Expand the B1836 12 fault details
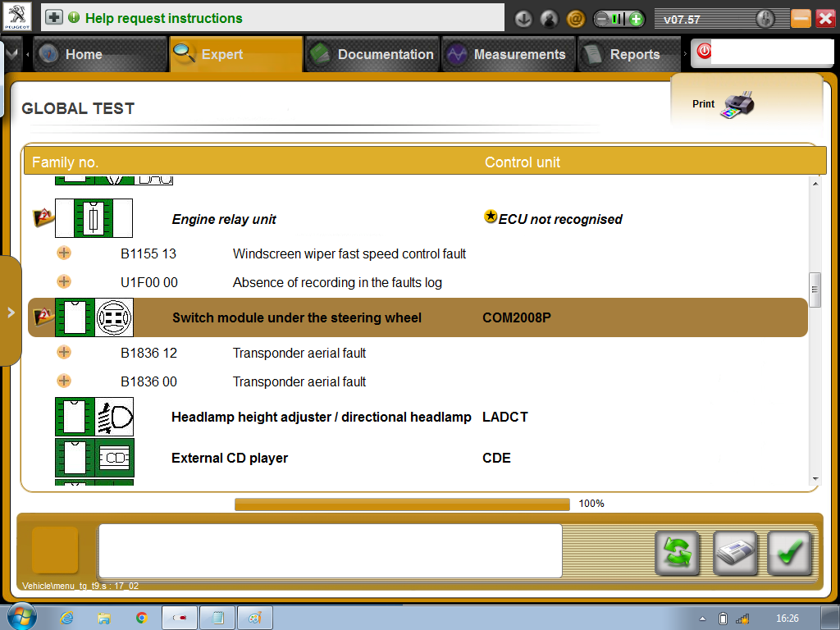Screen dimensions: 840x630 64,352
